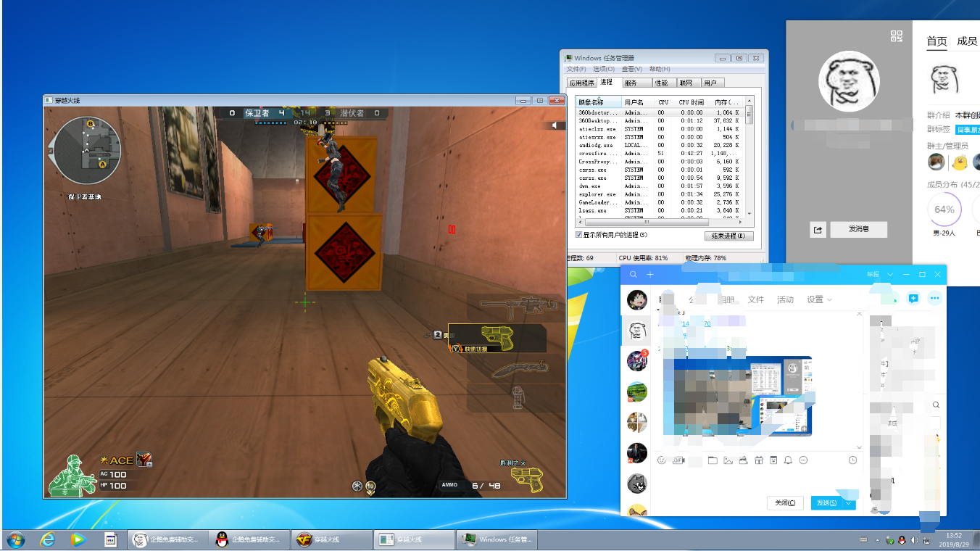
Task: Sort by 映像名称 column header
Action: pyautogui.click(x=599, y=102)
